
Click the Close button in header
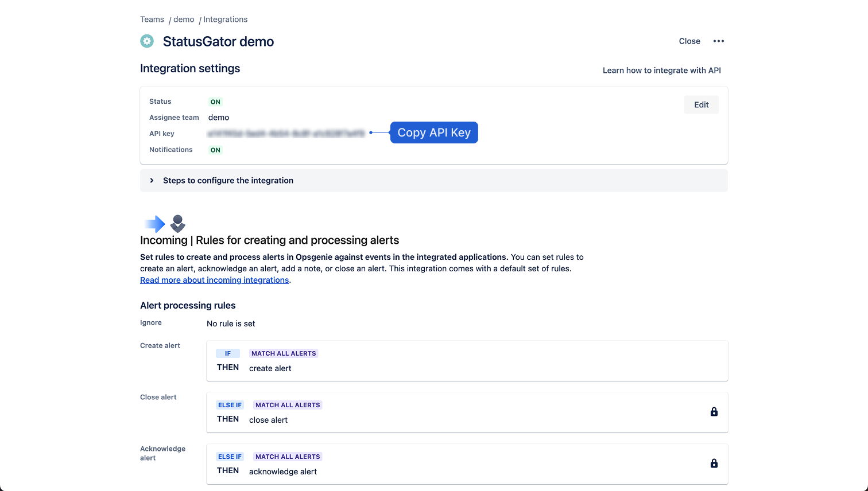click(x=689, y=41)
